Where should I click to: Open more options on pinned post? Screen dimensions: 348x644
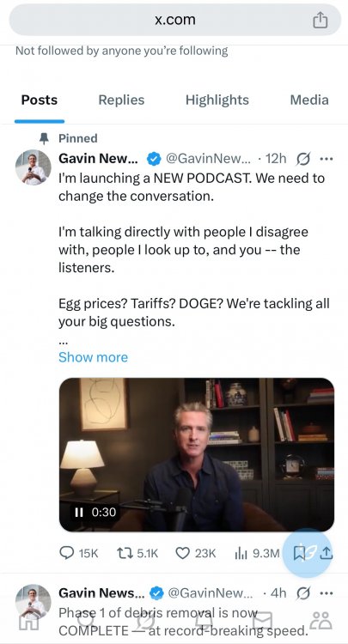pyautogui.click(x=327, y=159)
